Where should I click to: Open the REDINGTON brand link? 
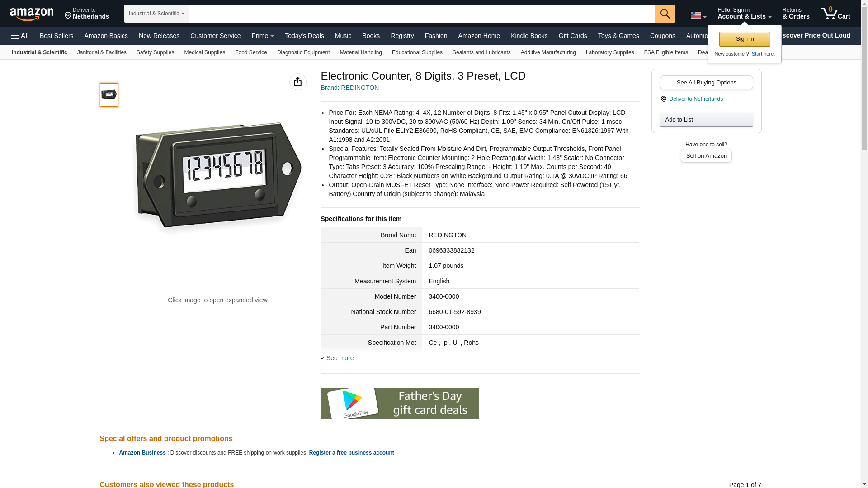coord(349,88)
